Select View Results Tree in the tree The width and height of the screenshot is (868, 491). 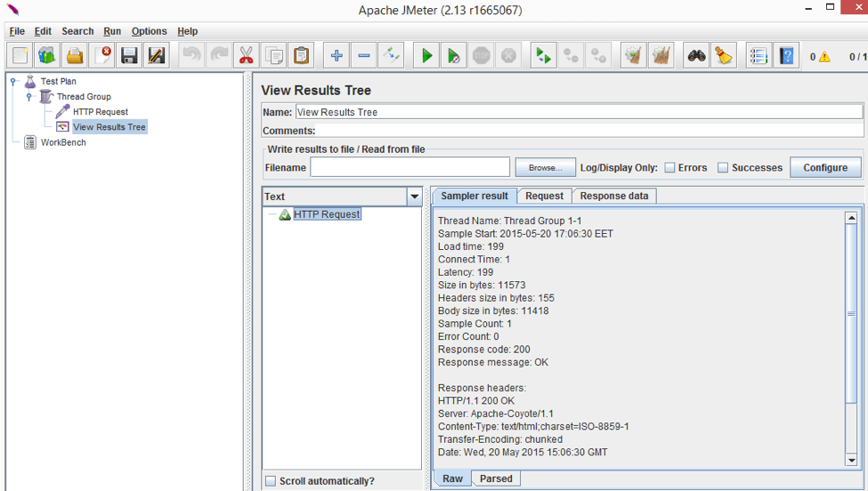click(x=109, y=127)
